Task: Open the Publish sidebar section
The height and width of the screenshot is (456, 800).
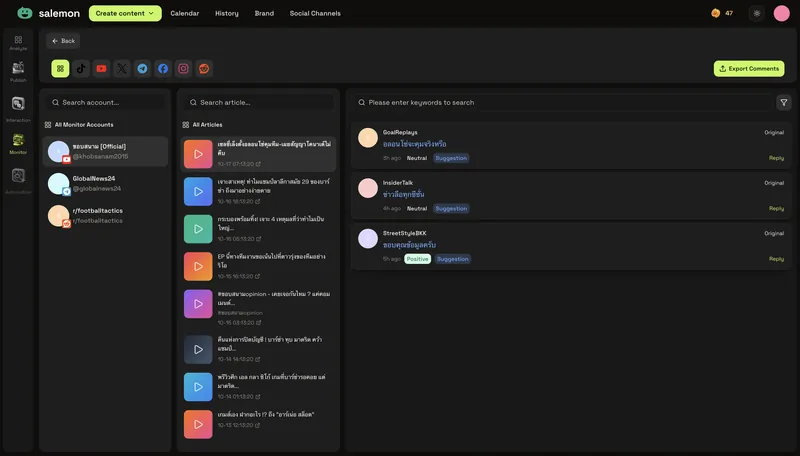Action: (x=18, y=72)
